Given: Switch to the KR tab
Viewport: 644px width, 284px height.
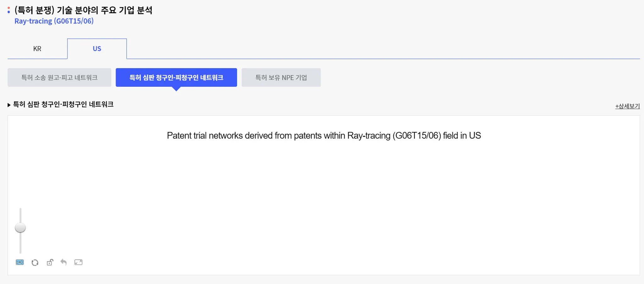Looking at the screenshot, I should tap(37, 49).
